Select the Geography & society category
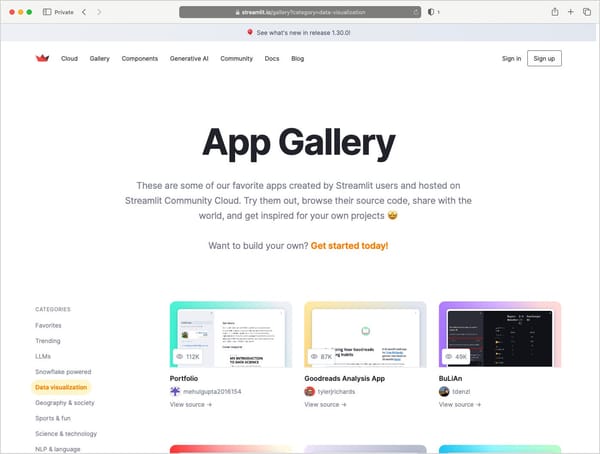 click(x=65, y=403)
